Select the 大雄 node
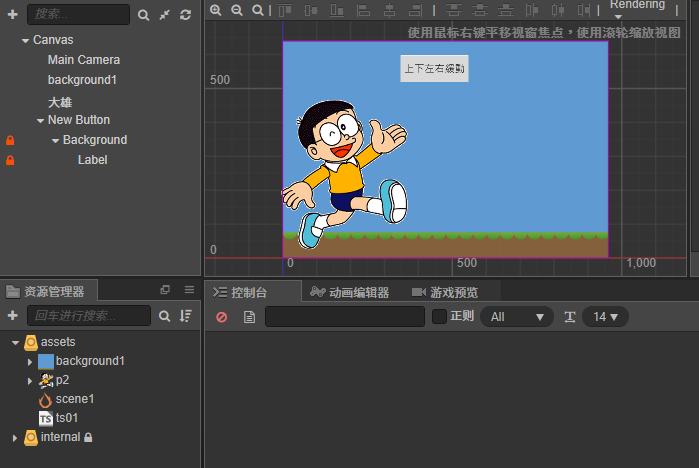This screenshot has width=699, height=468. 60,103
